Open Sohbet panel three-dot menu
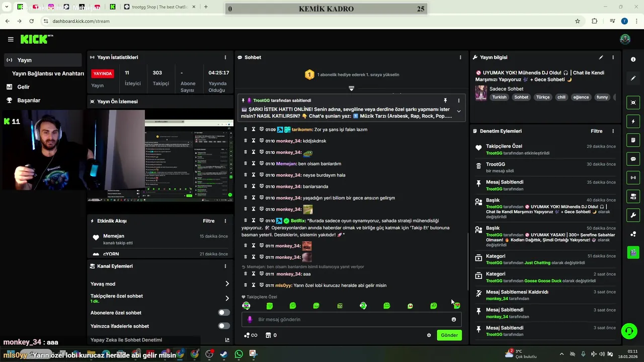Screen dimensions: 644x362 point(460,57)
